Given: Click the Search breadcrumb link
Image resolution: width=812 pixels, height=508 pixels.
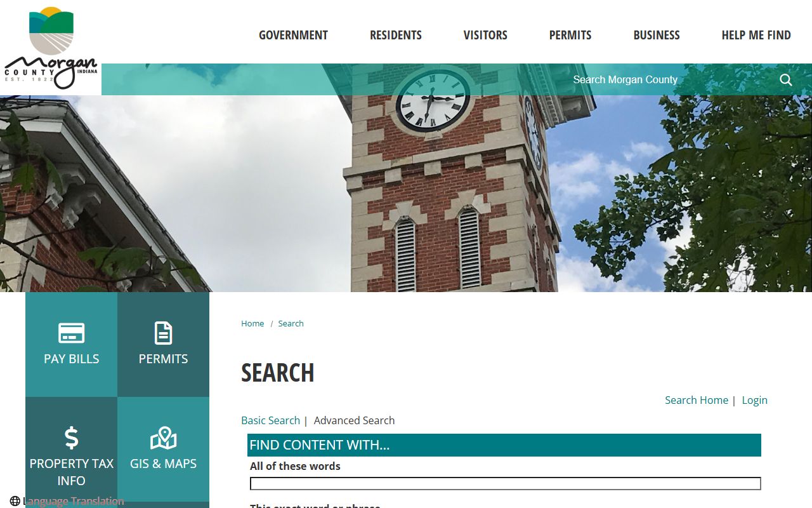Looking at the screenshot, I should [x=291, y=323].
